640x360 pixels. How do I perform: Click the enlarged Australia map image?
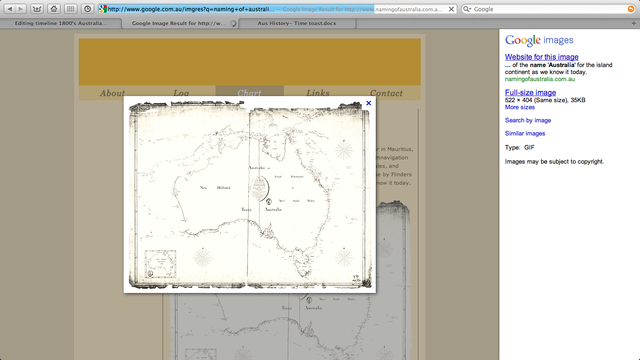coord(250,195)
